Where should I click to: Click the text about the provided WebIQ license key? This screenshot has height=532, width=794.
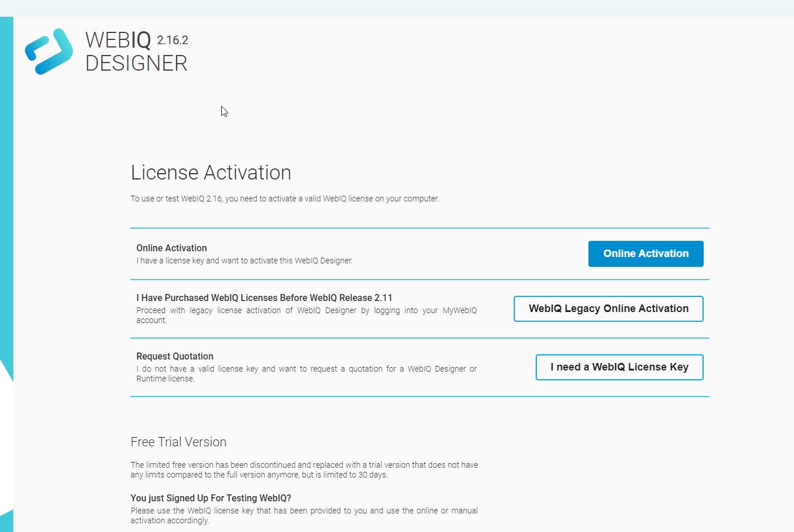(304, 515)
